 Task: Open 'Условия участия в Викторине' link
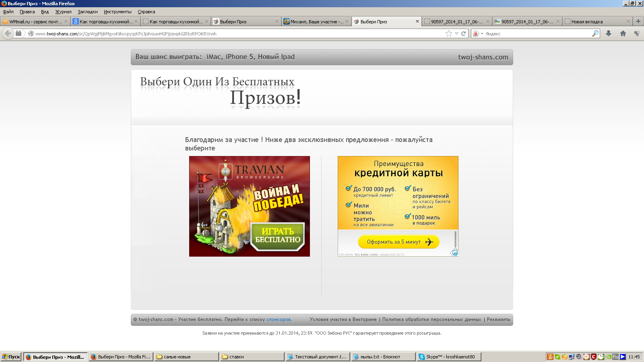click(343, 319)
